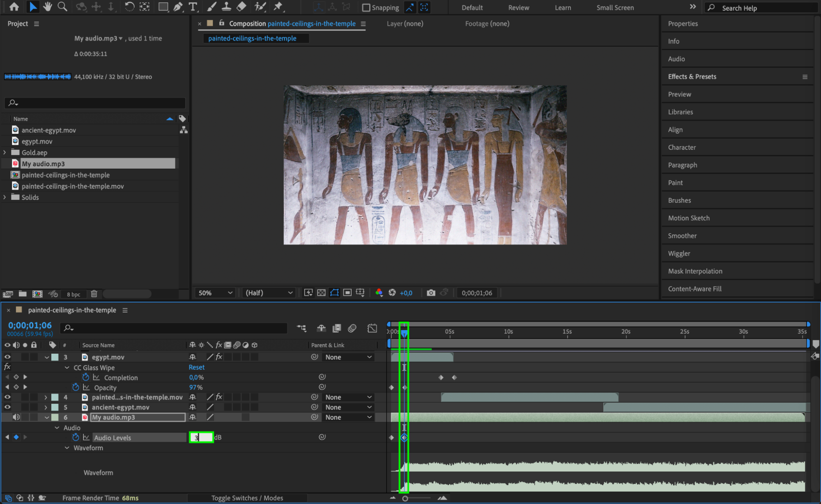Reset the CC Glass Wipe effect
821x504 pixels.
pos(196,367)
